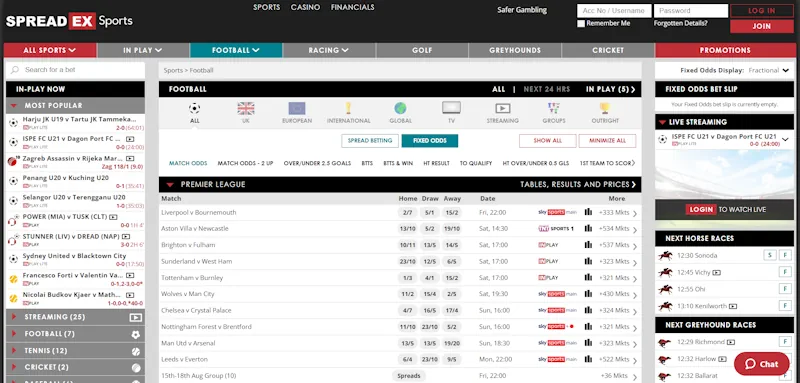Click the Tennis (12) ball icon
The height and width of the screenshot is (383, 800).
coord(136,351)
